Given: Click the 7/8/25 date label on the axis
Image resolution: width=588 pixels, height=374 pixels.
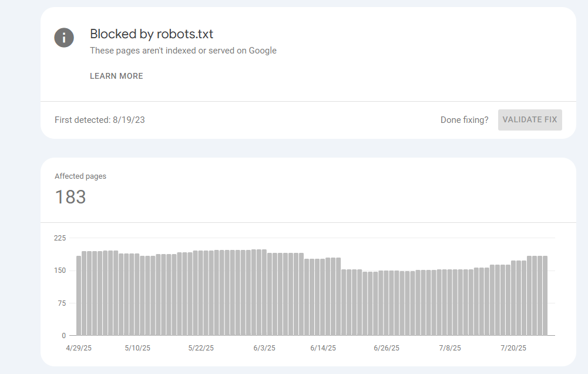Looking at the screenshot, I should pos(450,348).
